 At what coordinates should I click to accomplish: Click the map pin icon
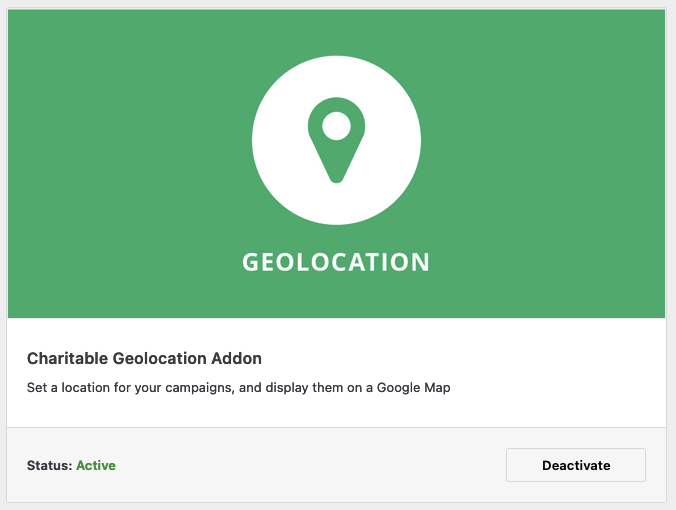point(336,140)
